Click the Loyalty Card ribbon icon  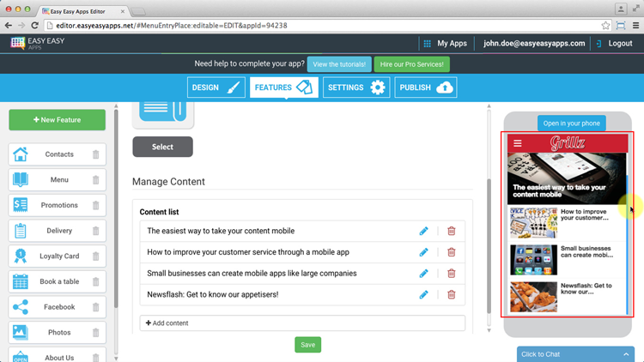coord(20,256)
